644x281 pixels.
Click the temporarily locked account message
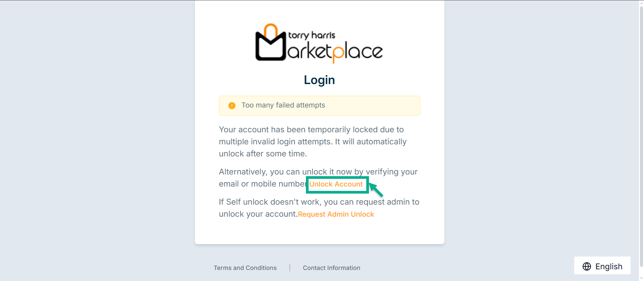[313, 142]
